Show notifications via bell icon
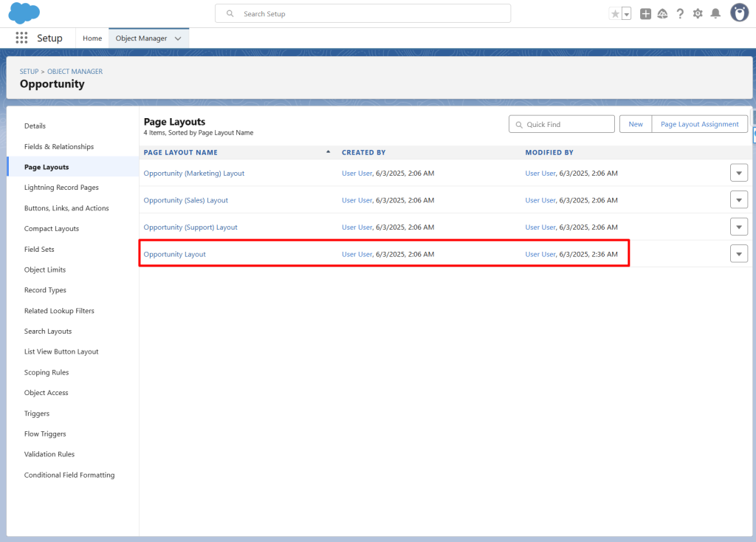Image resolution: width=756 pixels, height=542 pixels. click(715, 14)
